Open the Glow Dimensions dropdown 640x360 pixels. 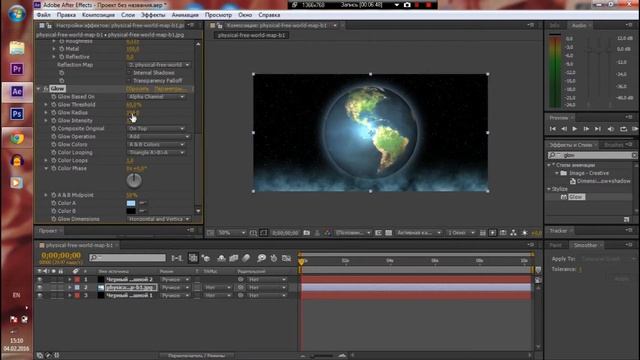pos(159,219)
